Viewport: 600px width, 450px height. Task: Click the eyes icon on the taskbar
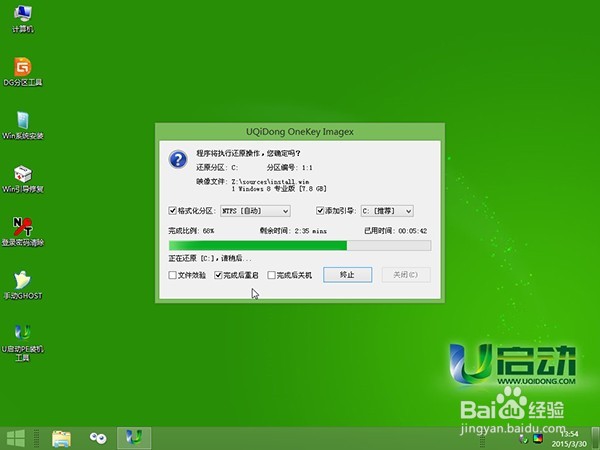click(98, 438)
